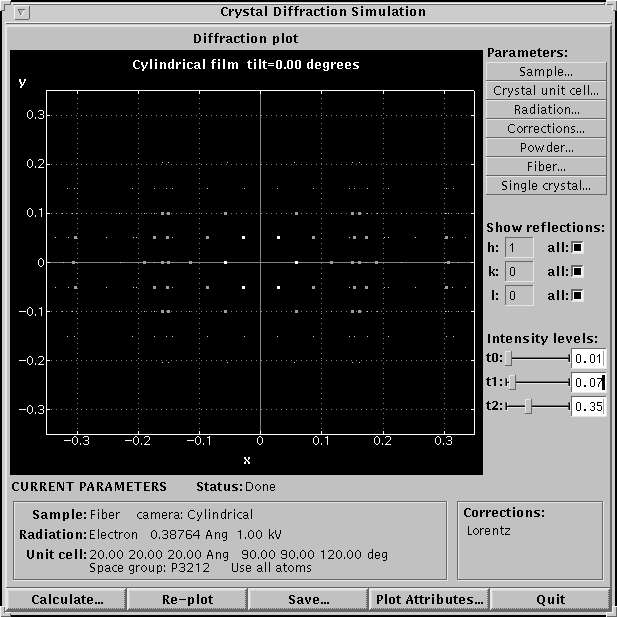Open the Sample... parameters dialog
This screenshot has width=617, height=617.
546,72
